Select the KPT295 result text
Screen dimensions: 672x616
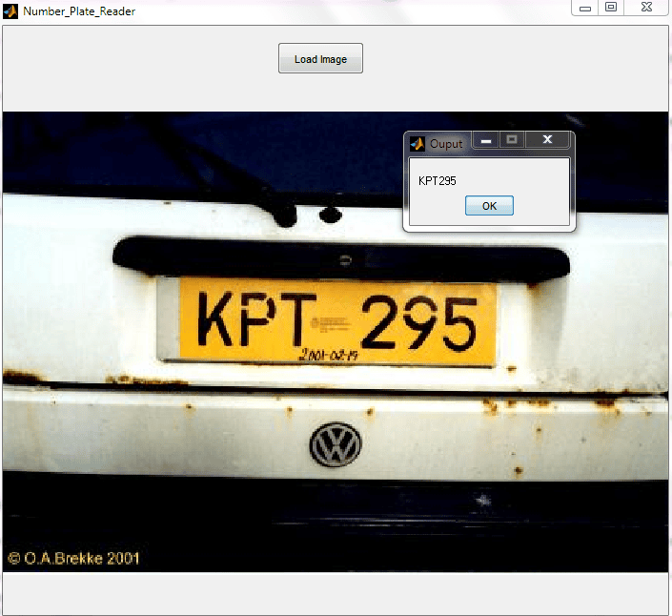pos(438,181)
